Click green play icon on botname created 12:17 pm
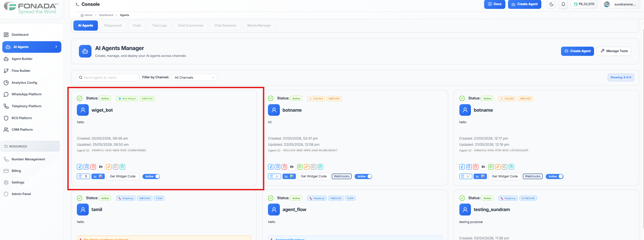The height and width of the screenshot is (240, 644). 491,167
